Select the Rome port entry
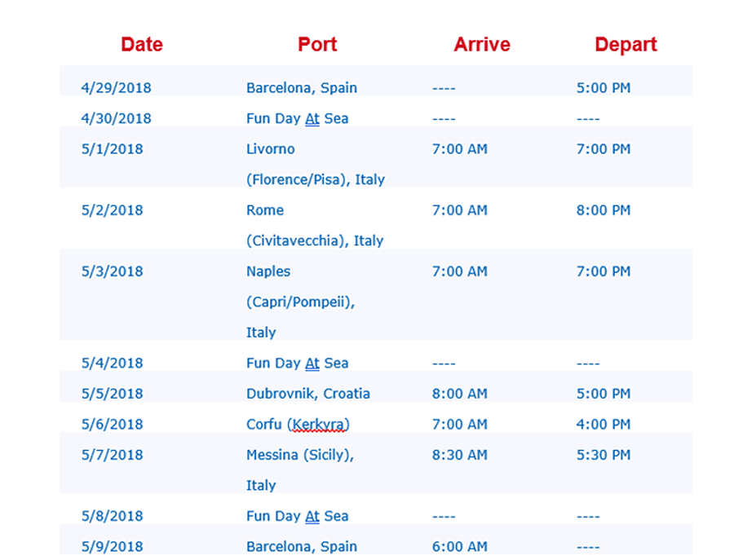The image size is (734, 560). click(x=265, y=210)
